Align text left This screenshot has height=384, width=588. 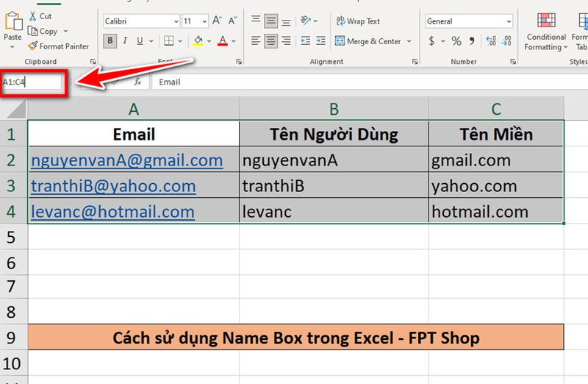click(x=256, y=41)
